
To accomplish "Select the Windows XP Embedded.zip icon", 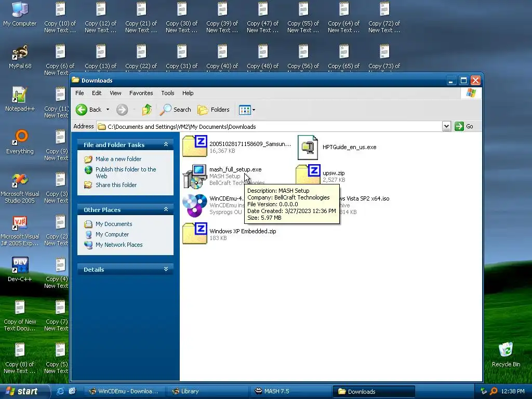I will coord(195,233).
